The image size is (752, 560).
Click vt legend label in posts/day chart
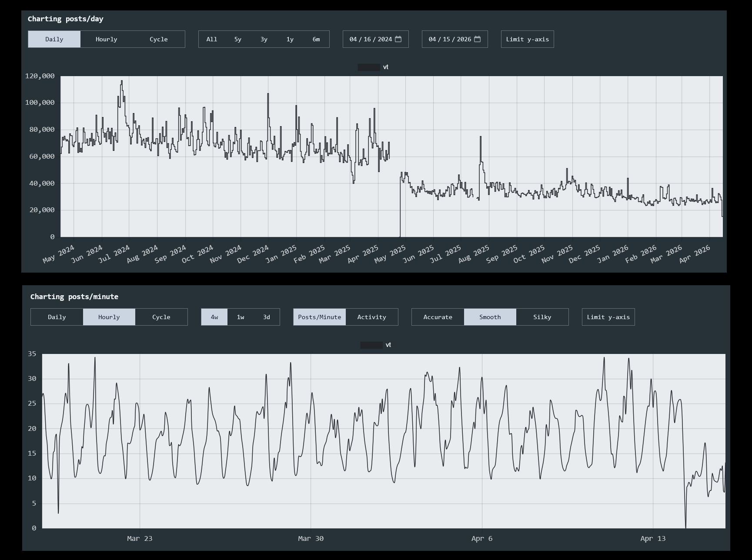coord(386,67)
